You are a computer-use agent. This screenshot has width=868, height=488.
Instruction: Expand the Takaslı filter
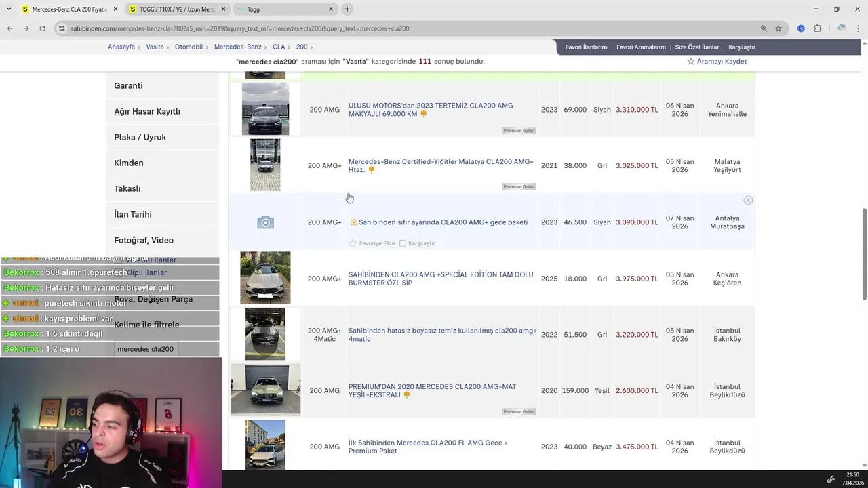tap(162, 188)
